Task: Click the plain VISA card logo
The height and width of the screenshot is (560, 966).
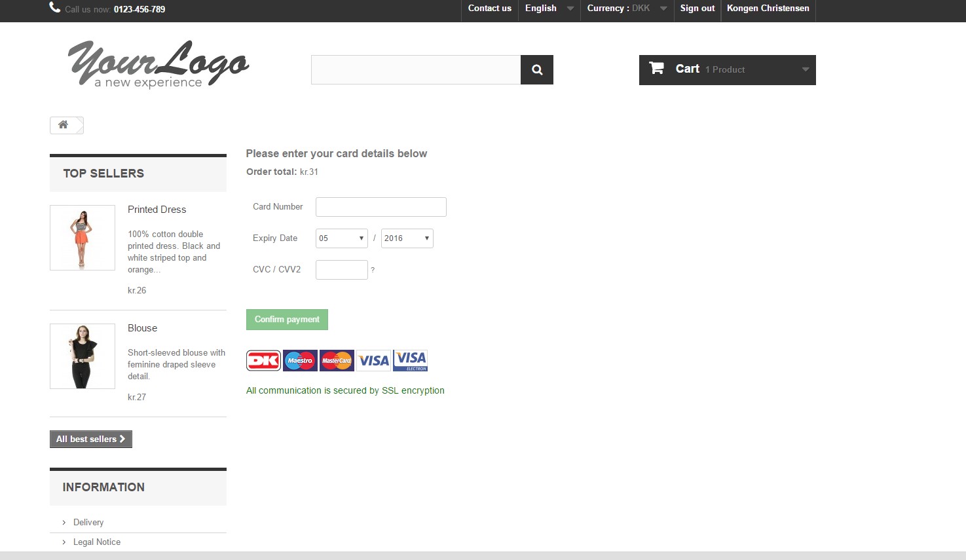Action: pos(373,360)
